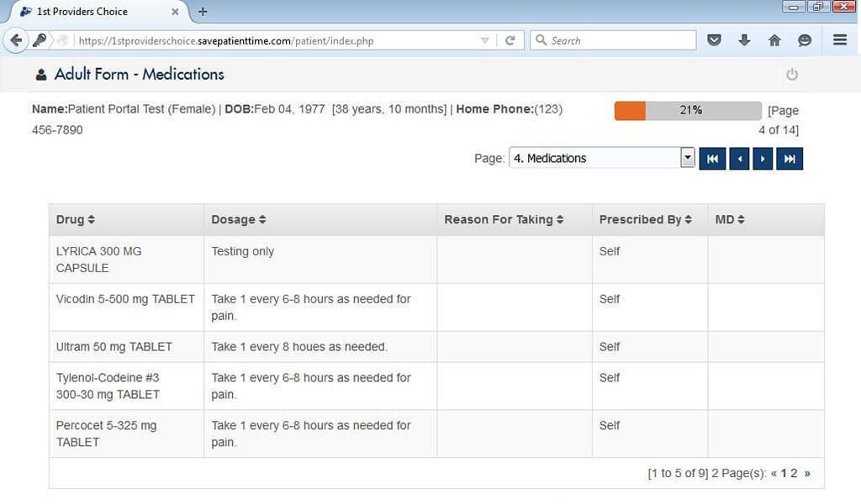Go to previous form page arrow
The height and width of the screenshot is (504, 861).
[x=739, y=159]
